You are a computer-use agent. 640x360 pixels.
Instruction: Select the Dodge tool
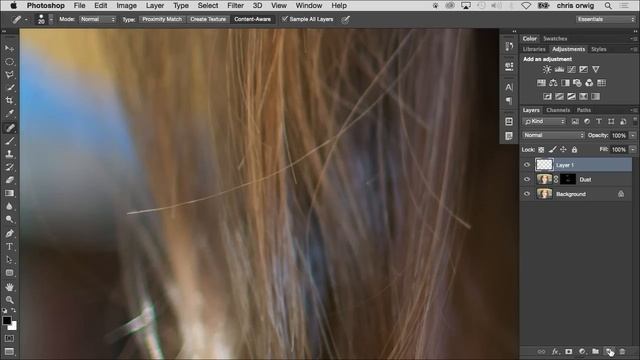click(9, 219)
